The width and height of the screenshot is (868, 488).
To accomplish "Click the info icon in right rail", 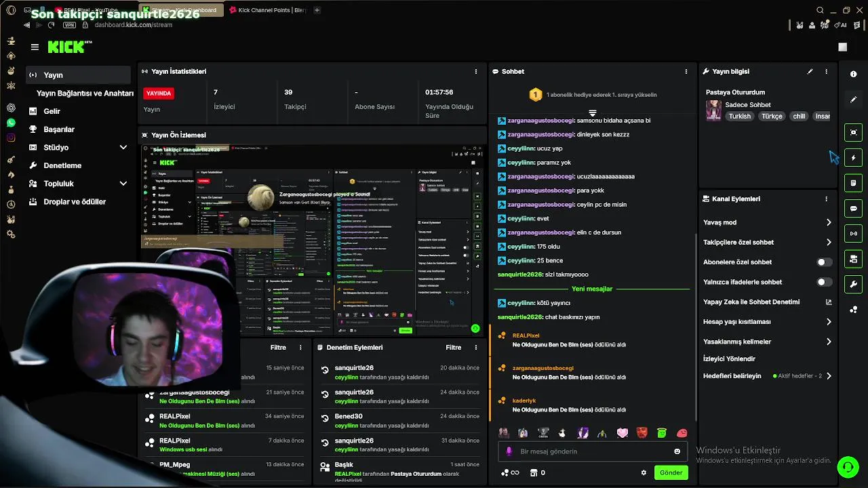I will (x=854, y=74).
